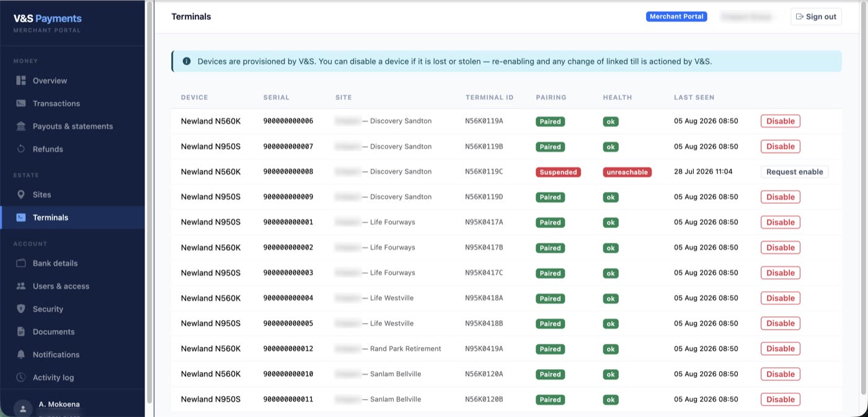Screen dimensions: 868x417
Task: Click the SERIAL column header
Action: 277,97
